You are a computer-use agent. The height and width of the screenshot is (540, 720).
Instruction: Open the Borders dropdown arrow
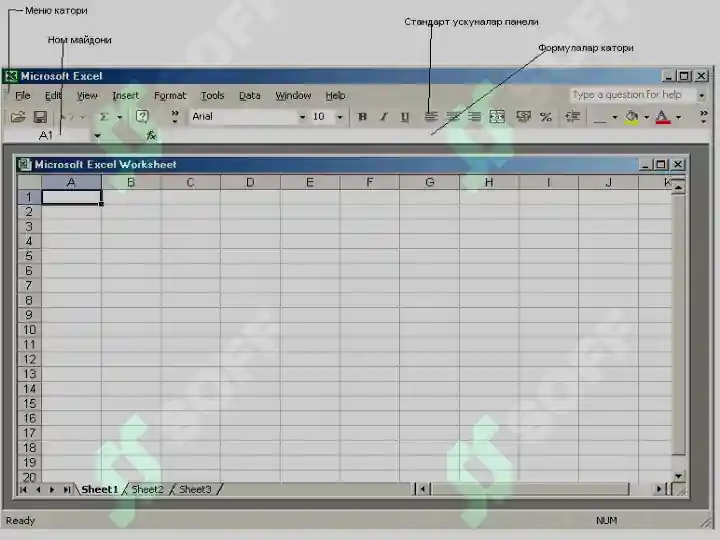pyautogui.click(x=615, y=118)
